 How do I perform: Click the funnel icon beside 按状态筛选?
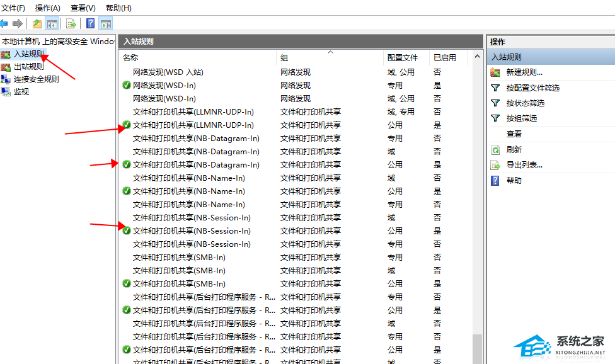pos(495,103)
